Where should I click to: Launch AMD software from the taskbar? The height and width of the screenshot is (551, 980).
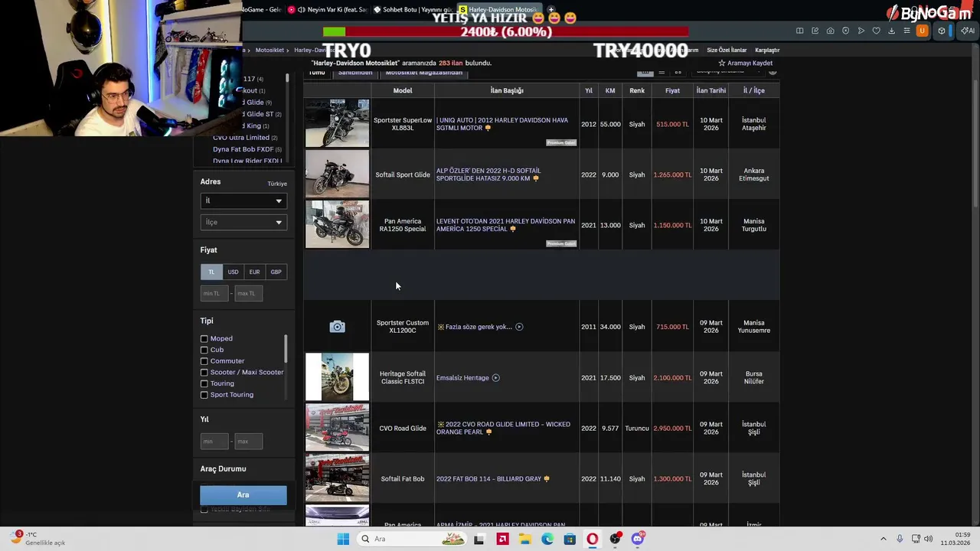click(502, 539)
